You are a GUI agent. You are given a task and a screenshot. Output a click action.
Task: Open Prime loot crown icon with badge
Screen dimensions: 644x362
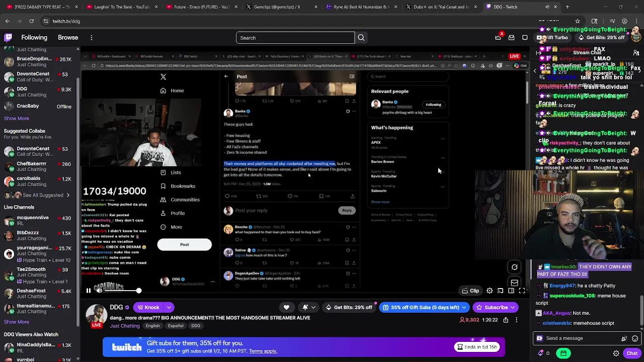tap(498, 38)
